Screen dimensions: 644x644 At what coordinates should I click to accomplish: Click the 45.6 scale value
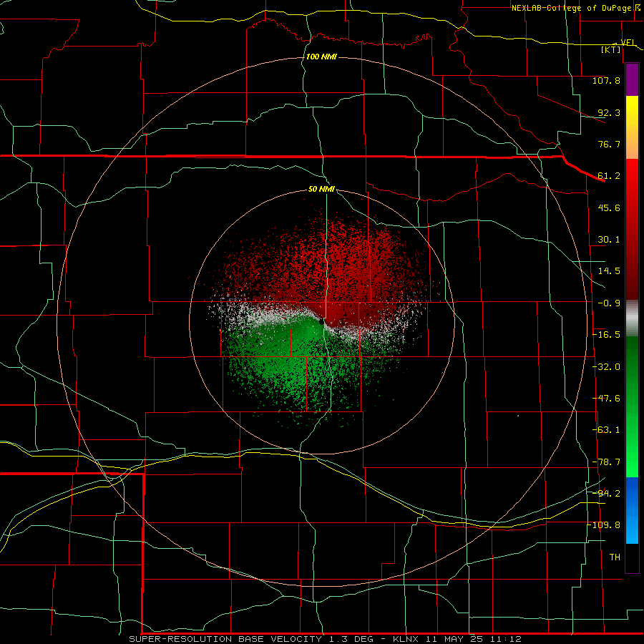click(x=609, y=208)
